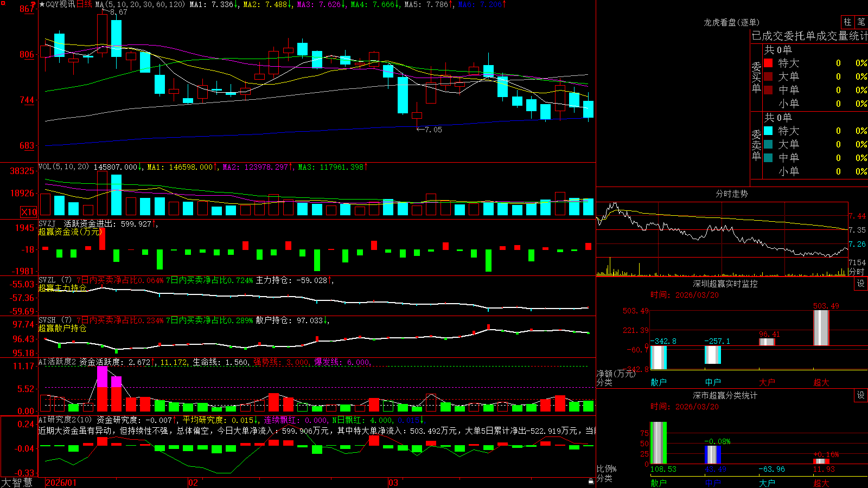Click the GQY视讯 stock name
Image resolution: width=868 pixels, height=488 pixels.
click(x=60, y=4)
